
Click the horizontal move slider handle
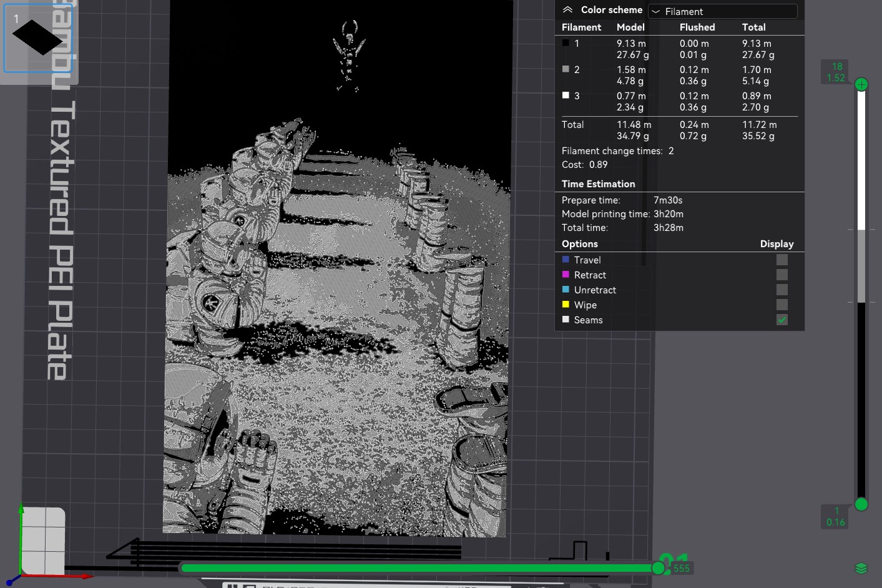tap(659, 567)
